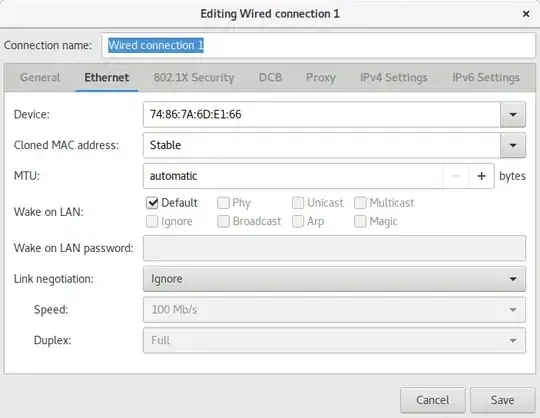Cancel editing the connection

click(x=433, y=400)
